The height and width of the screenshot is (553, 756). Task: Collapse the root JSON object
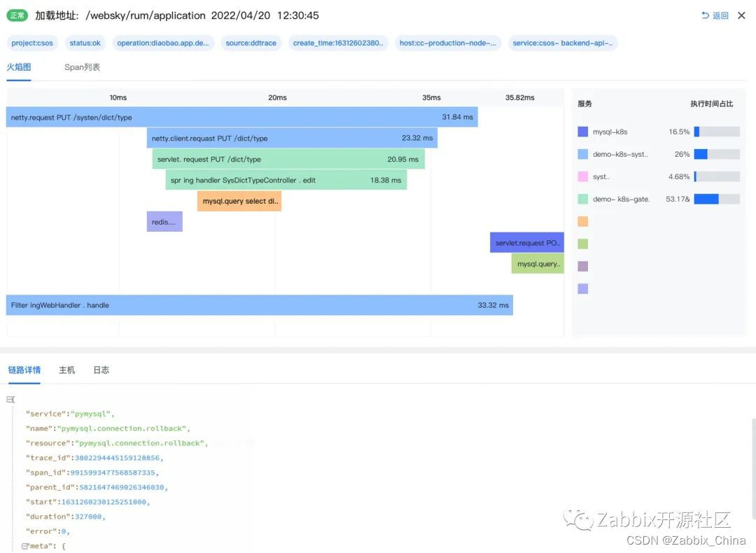(9, 399)
